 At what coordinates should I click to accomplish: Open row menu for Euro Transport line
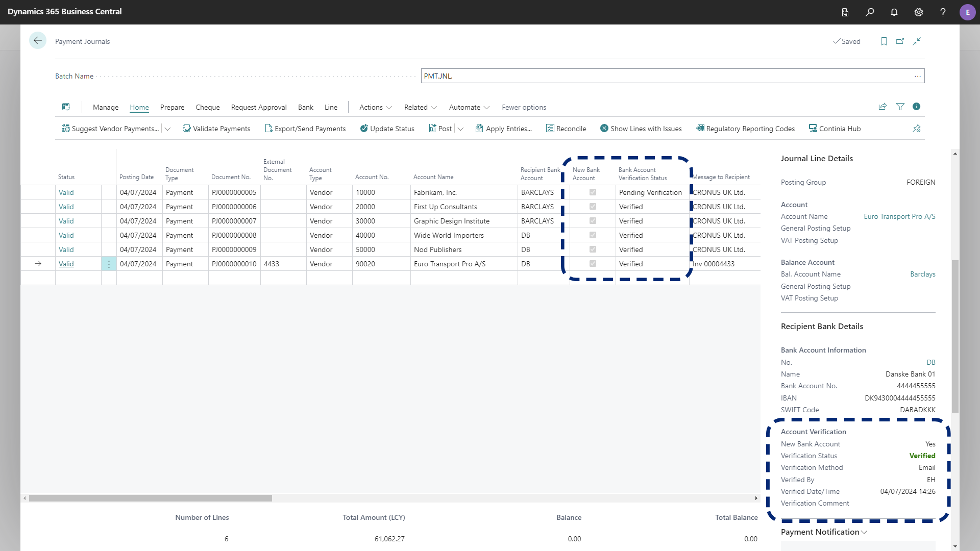(x=109, y=264)
